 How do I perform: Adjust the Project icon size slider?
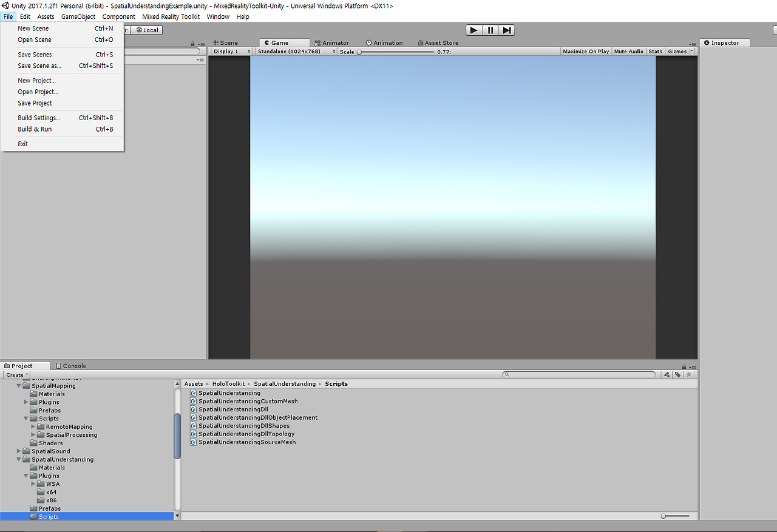[675, 516]
